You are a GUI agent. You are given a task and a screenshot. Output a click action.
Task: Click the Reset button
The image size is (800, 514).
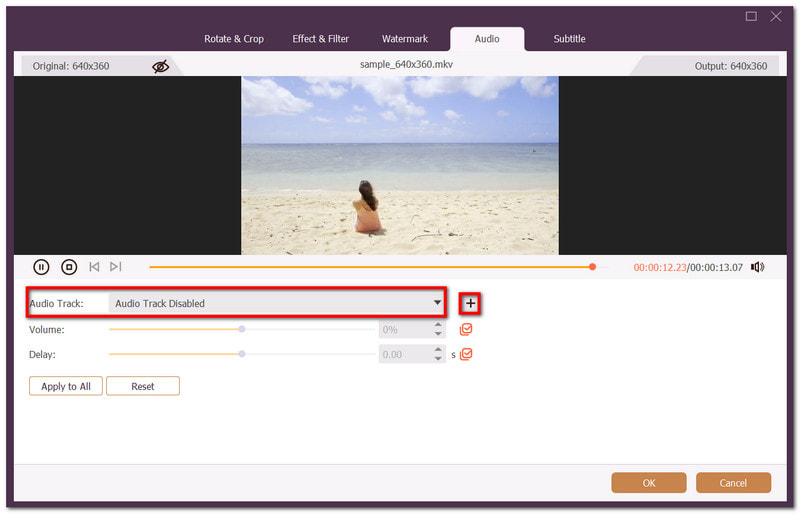143,386
